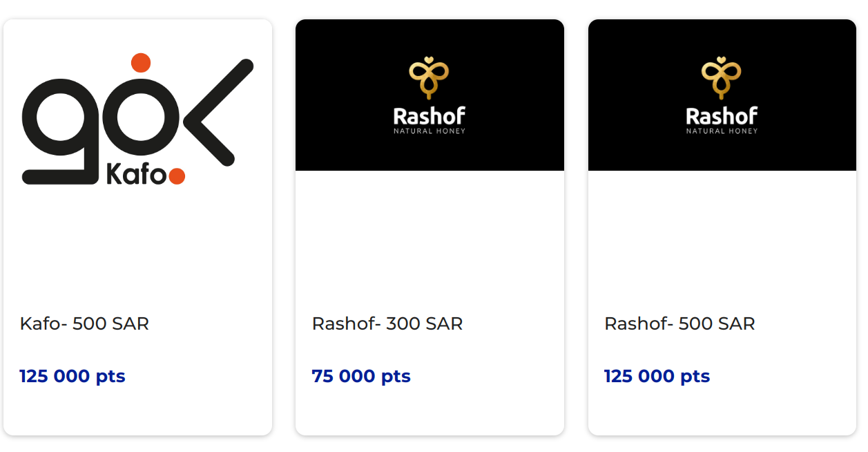The height and width of the screenshot is (452, 868).
Task: Open the Rashof- 500 SAR title link
Action: [x=679, y=323]
